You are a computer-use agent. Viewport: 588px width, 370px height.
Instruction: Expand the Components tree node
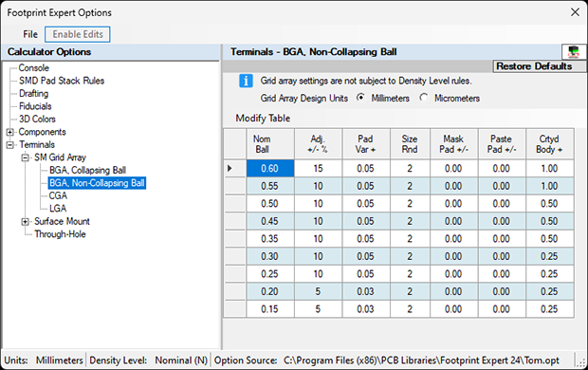tap(10, 132)
